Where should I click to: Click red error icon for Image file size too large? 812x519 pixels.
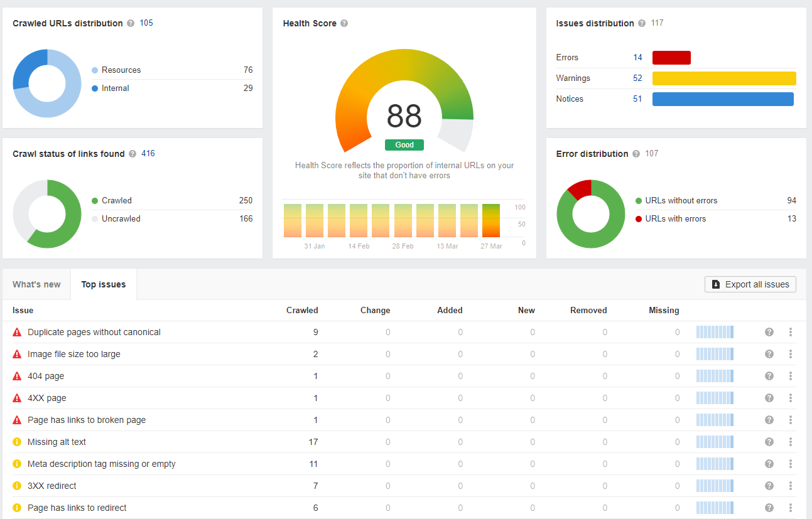(17, 354)
